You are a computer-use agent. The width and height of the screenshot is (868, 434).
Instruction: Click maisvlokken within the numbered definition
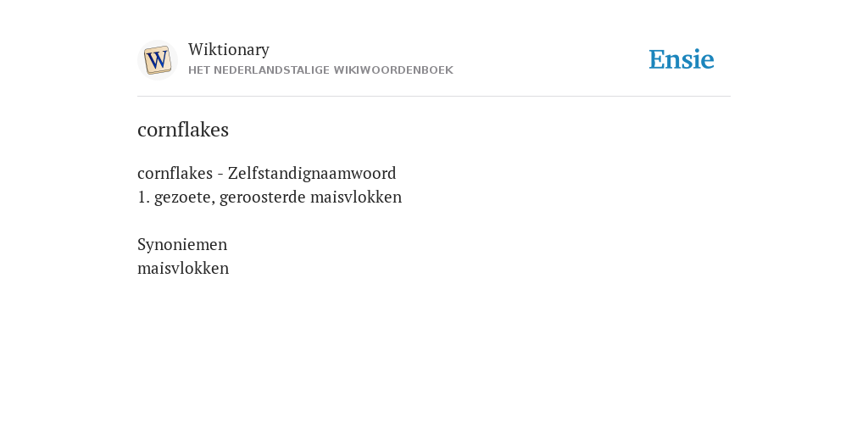(x=356, y=197)
